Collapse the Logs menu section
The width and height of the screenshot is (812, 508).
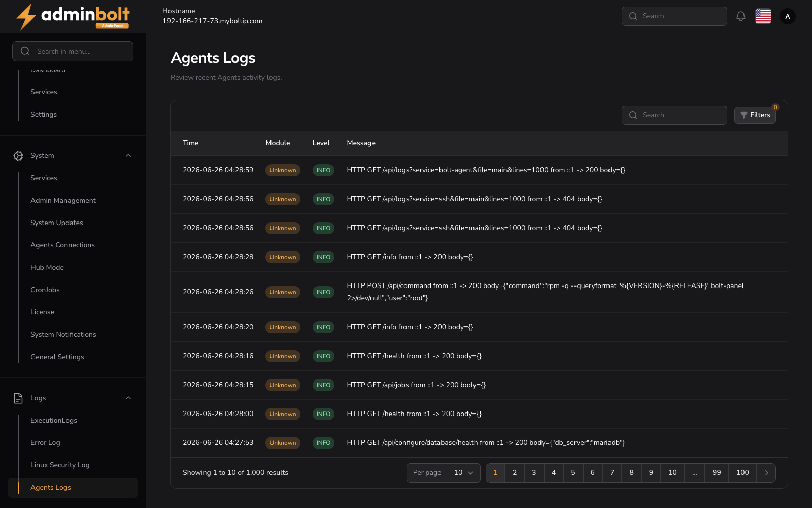(x=128, y=398)
